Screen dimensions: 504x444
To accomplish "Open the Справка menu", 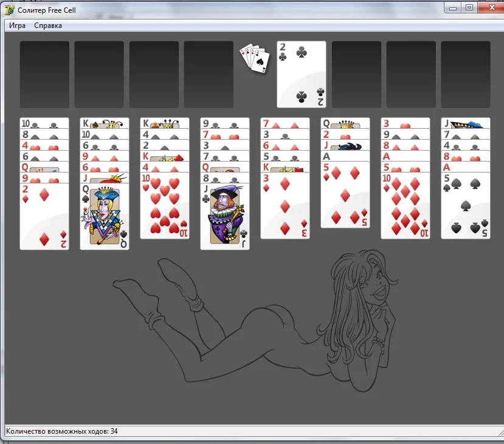I will pos(48,26).
